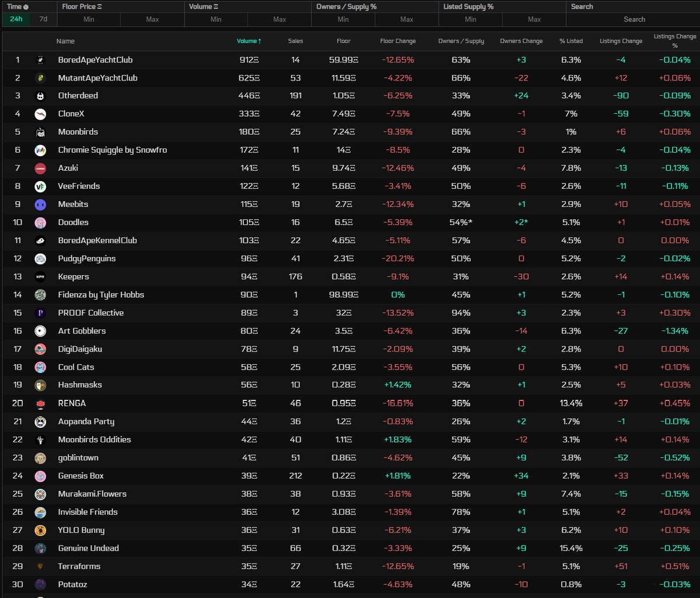Click the PudgyPenguins collection icon
This screenshot has height=598, width=700.
40,258
